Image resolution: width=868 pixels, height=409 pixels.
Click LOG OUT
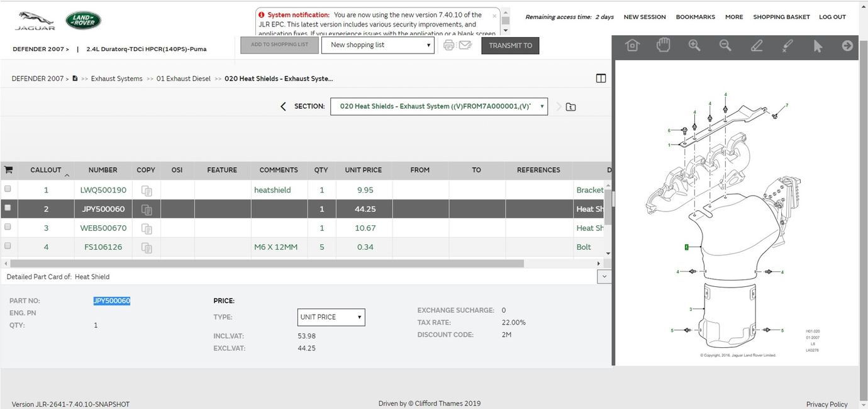(832, 17)
